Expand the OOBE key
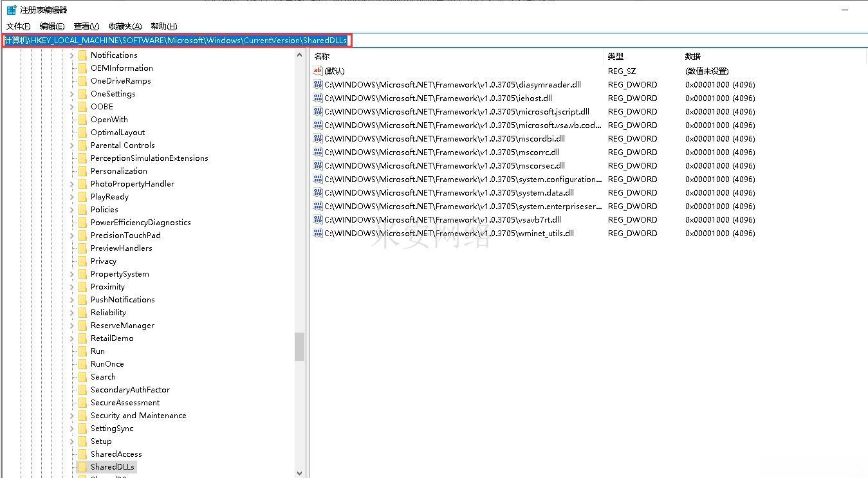Image resolution: width=868 pixels, height=478 pixels. click(72, 107)
